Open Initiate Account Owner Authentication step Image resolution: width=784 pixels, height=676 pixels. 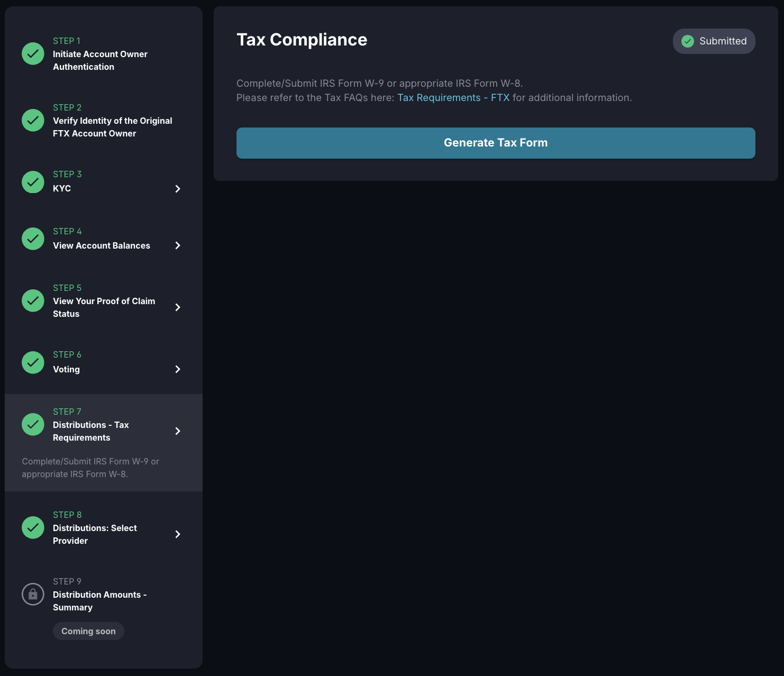[100, 60]
